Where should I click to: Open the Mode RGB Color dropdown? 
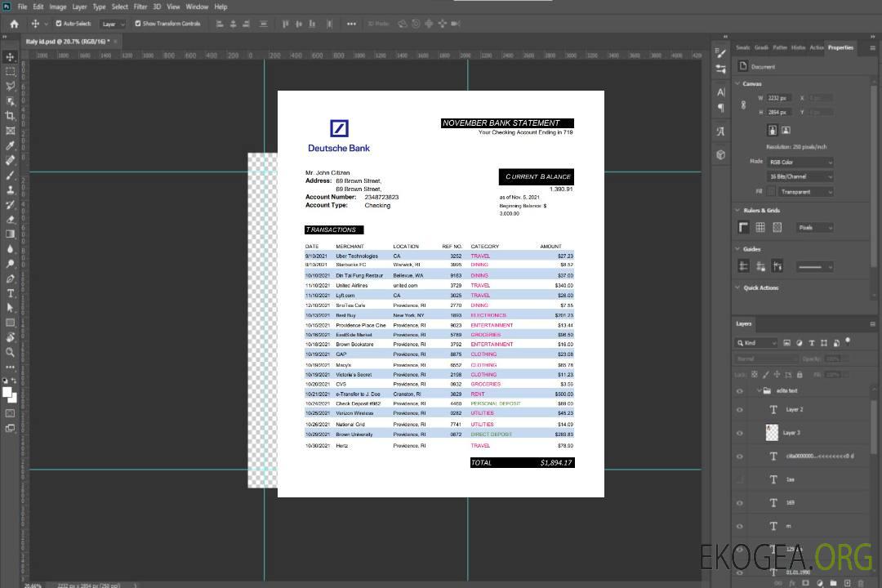click(800, 162)
